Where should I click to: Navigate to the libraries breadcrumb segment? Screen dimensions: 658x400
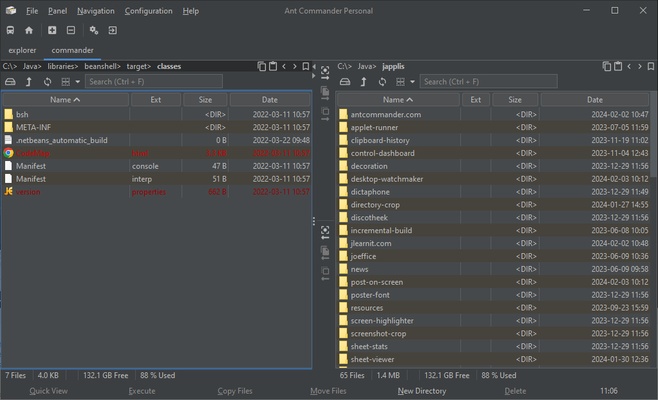[63, 66]
